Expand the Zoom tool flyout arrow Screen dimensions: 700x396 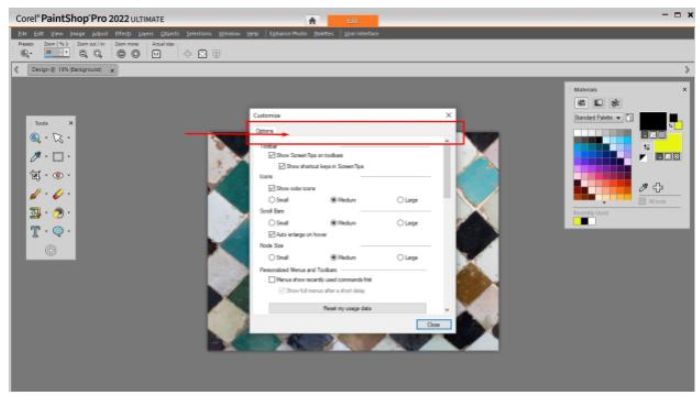tap(46, 138)
